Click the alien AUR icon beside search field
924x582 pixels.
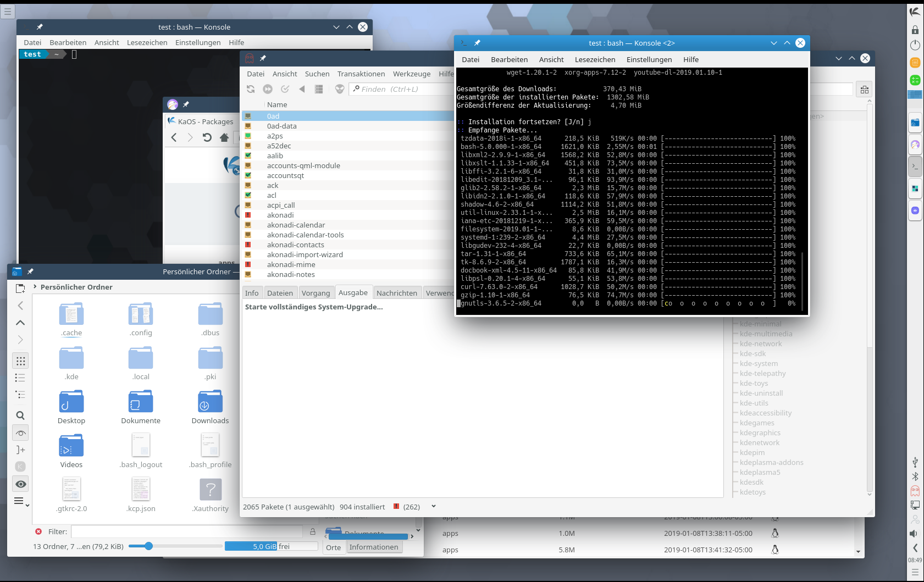coord(340,89)
